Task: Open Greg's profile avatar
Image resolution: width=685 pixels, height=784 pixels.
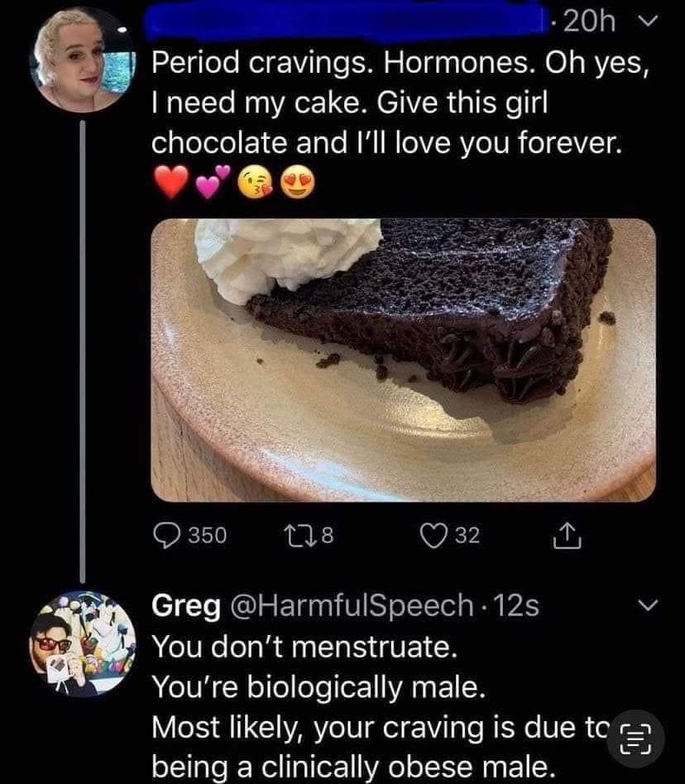Action: (x=81, y=643)
